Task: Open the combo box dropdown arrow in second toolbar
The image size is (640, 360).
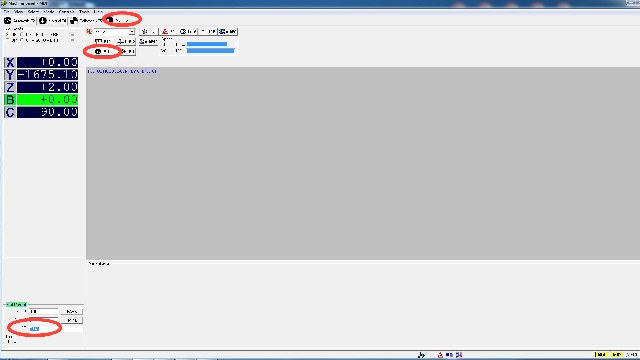Action: pyautogui.click(x=132, y=32)
